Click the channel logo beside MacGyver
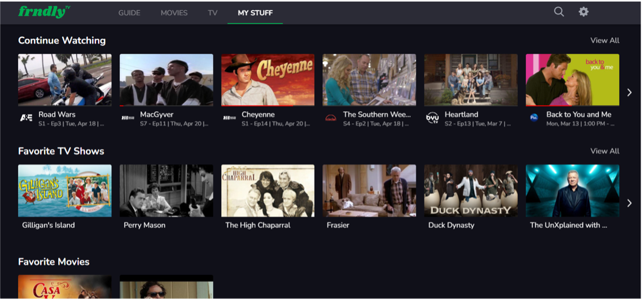 click(x=128, y=118)
